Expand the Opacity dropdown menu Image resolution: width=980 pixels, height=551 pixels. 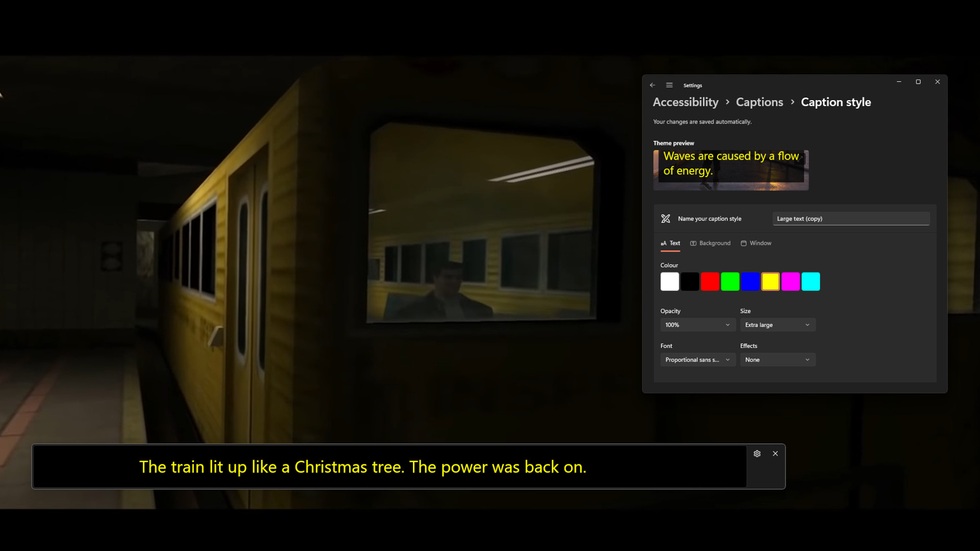coord(696,324)
